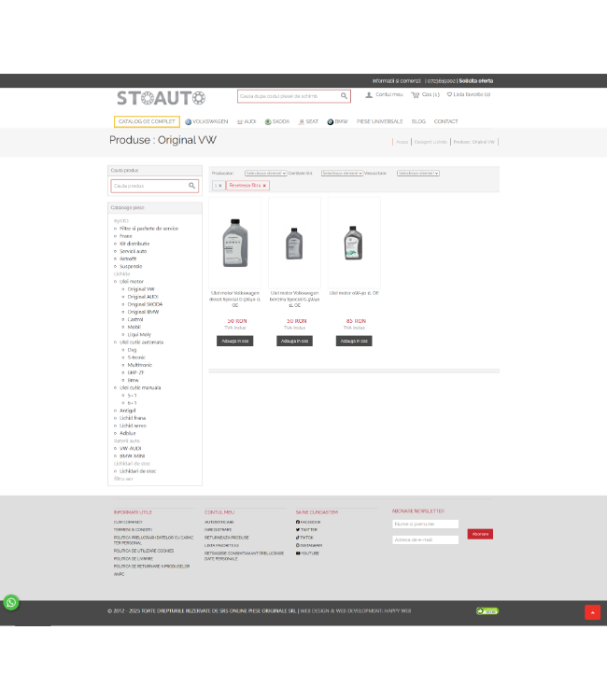Screen dimensions: 607x700
Task: Click the magnifier icon in header search
Action: coord(344,96)
